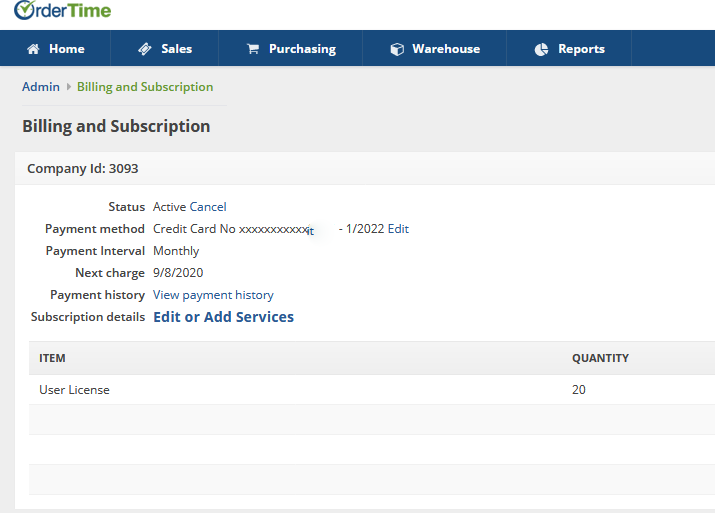Click the Purchasing cart icon
Screen dimensions: 715x513
pyautogui.click(x=253, y=49)
